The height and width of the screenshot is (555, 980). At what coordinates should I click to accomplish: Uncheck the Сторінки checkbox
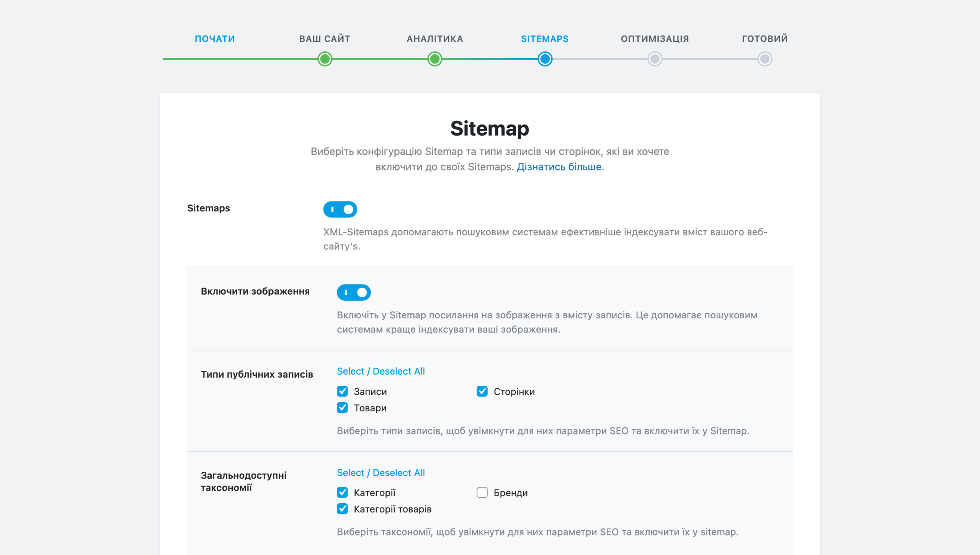point(482,391)
